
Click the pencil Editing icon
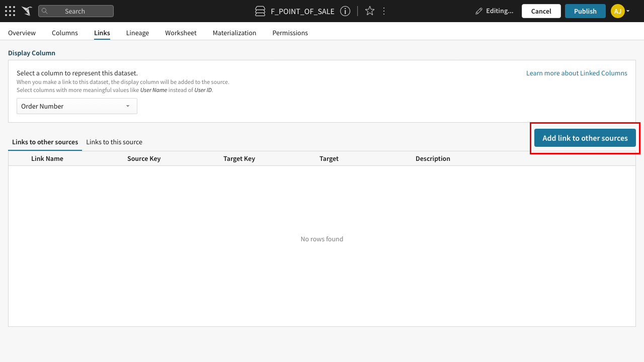pos(479,11)
